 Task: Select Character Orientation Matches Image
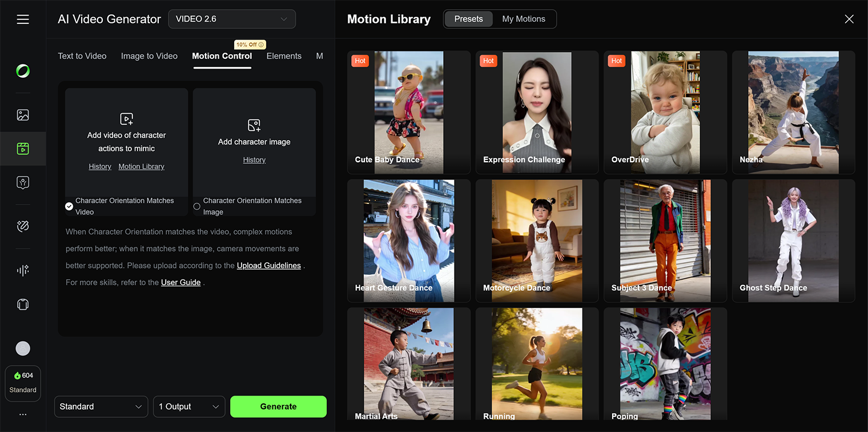[x=197, y=206]
